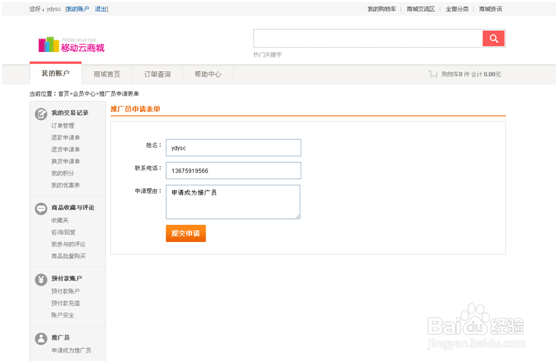
Task: Go to the 帮助中心 tab
Action: (208, 74)
